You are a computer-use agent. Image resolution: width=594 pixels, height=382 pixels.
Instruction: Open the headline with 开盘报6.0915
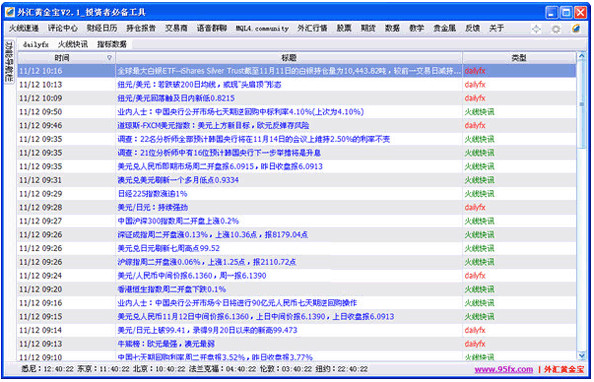tap(220, 166)
